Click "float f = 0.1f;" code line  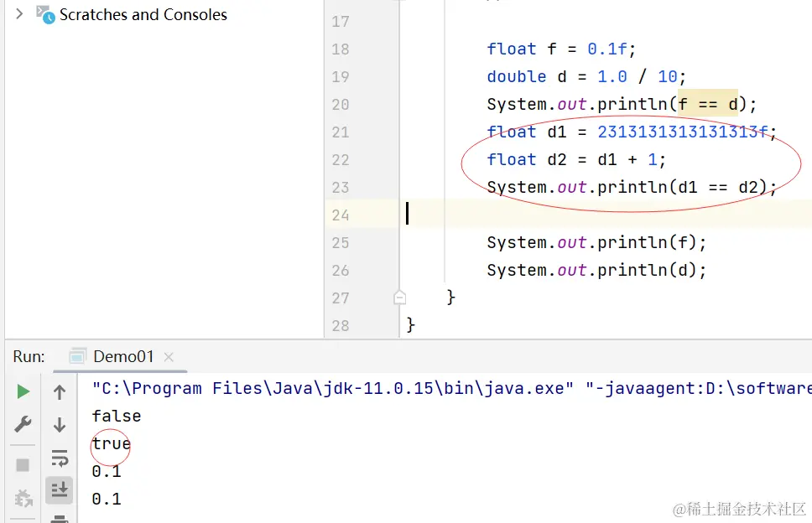(x=561, y=49)
